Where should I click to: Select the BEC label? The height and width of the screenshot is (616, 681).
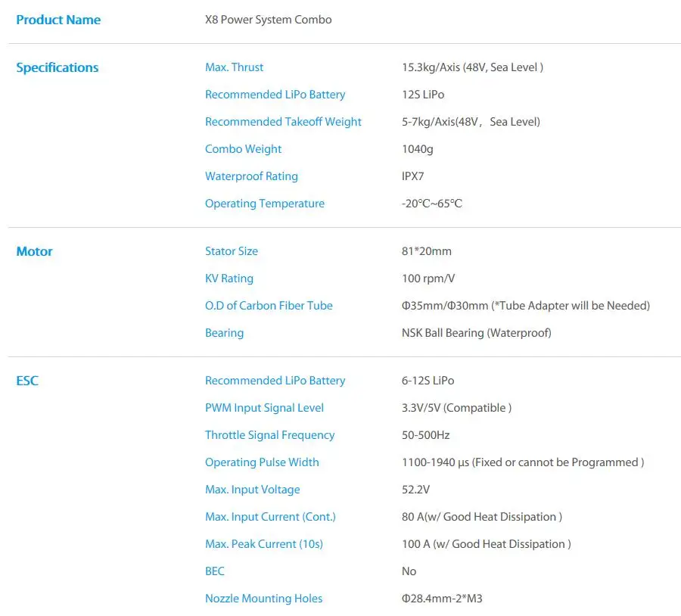[x=215, y=571]
